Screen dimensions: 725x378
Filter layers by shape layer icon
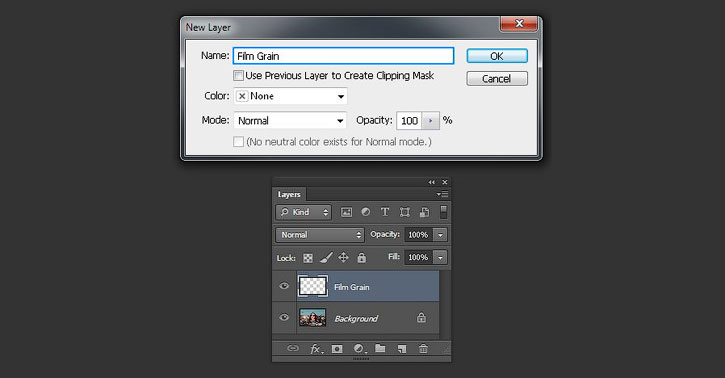tap(405, 212)
